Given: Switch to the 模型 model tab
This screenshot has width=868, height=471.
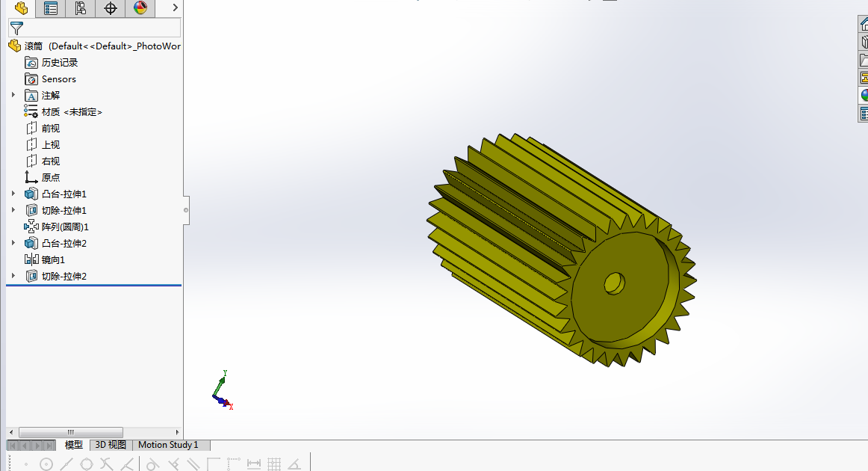Looking at the screenshot, I should pos(74,445).
